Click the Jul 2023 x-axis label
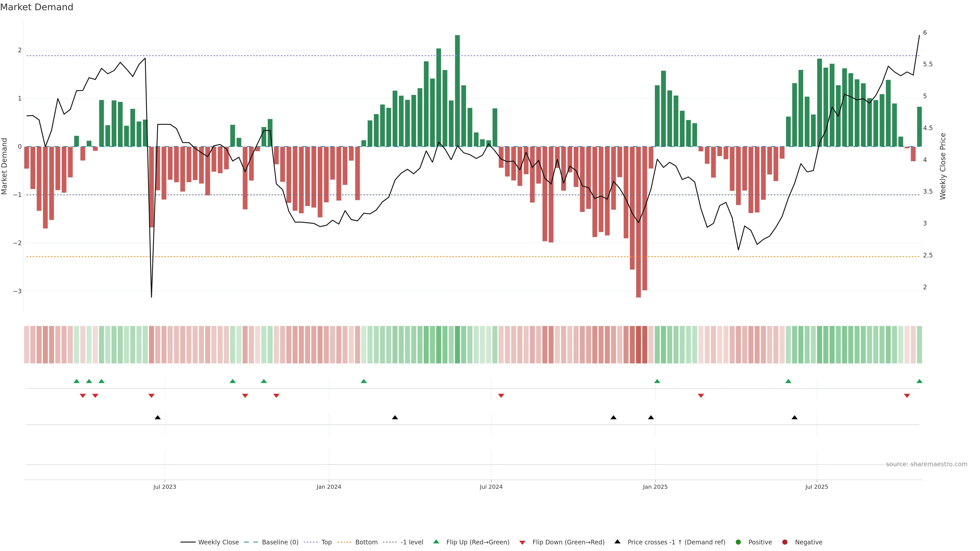Viewport: 980px width, 551px height. (165, 487)
